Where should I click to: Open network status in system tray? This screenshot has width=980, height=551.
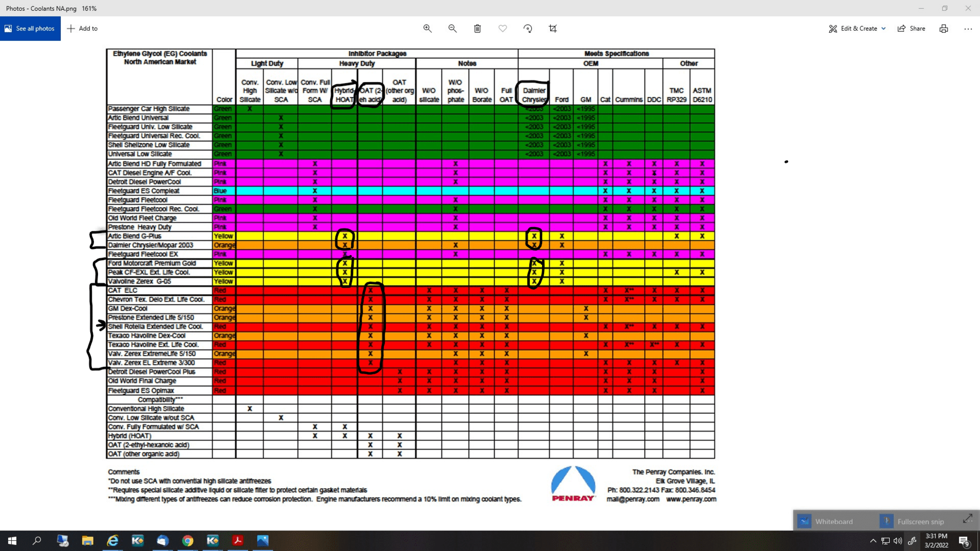click(x=885, y=541)
